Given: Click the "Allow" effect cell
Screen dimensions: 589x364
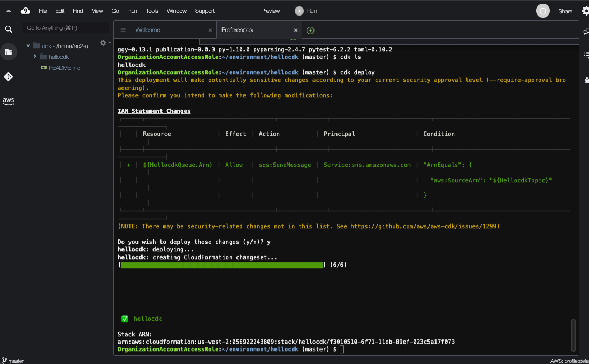Looking at the screenshot, I should [234, 165].
